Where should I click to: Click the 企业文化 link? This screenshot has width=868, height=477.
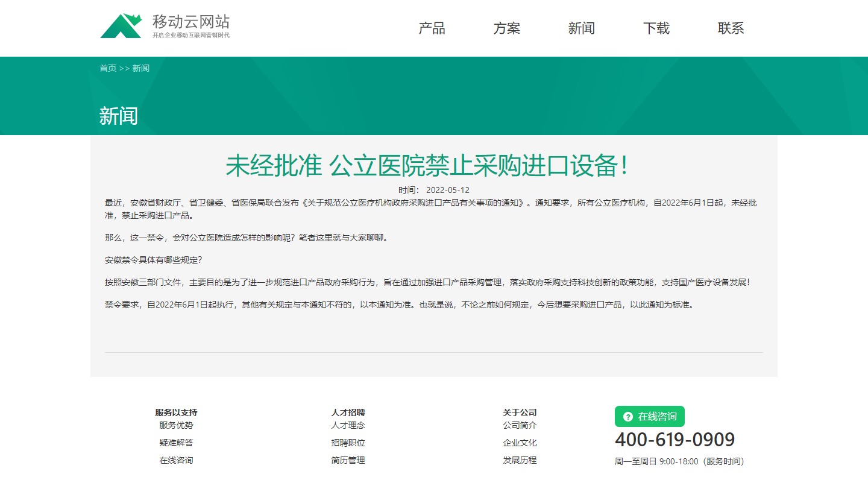[520, 443]
